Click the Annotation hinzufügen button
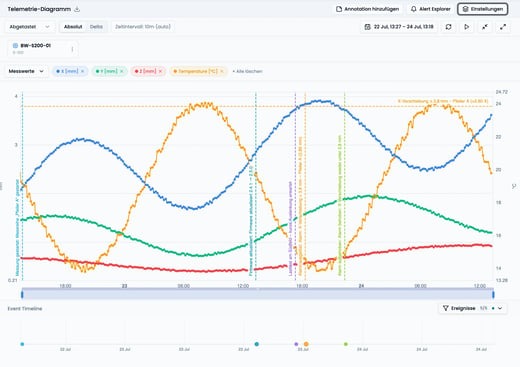This screenshot has height=367, width=520. [x=367, y=9]
